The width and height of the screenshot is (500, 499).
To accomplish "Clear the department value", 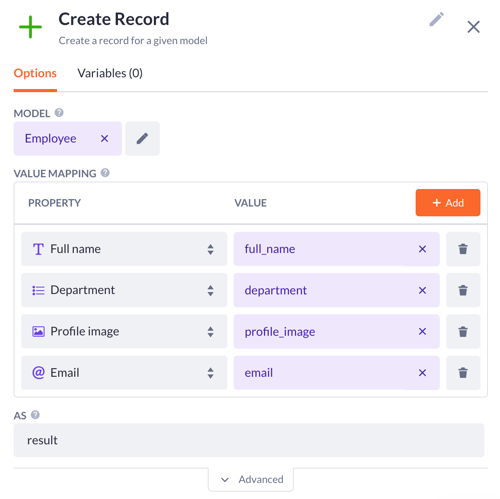I will 422,290.
